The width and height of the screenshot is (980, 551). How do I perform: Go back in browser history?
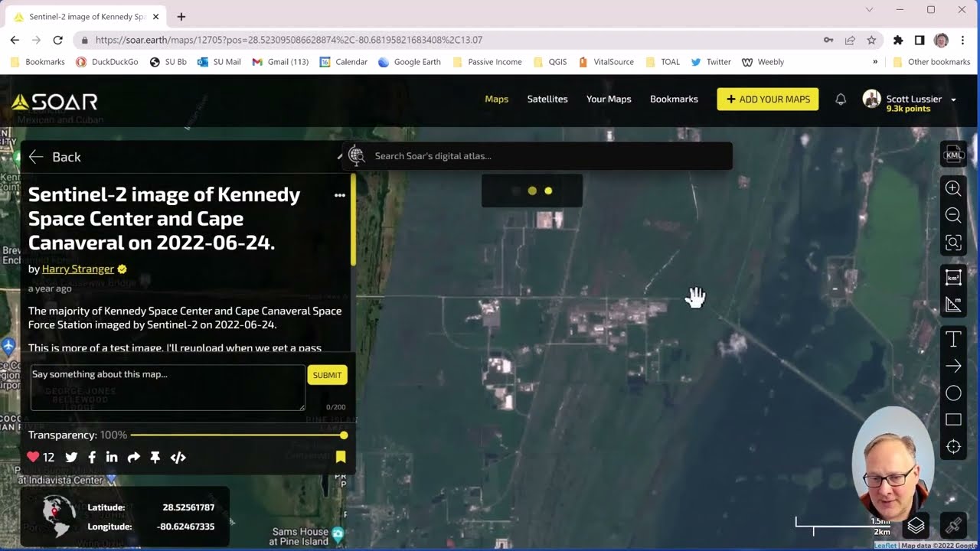tap(15, 40)
